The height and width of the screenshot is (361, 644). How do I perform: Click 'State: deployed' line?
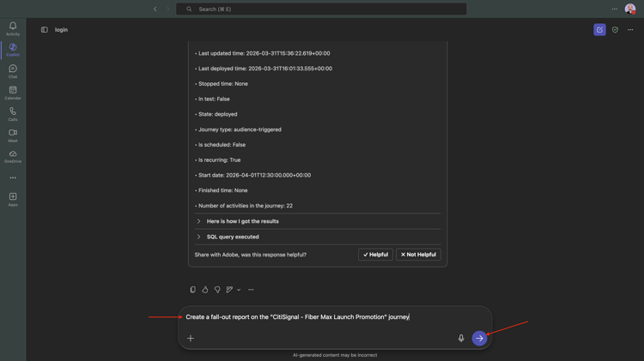point(216,114)
